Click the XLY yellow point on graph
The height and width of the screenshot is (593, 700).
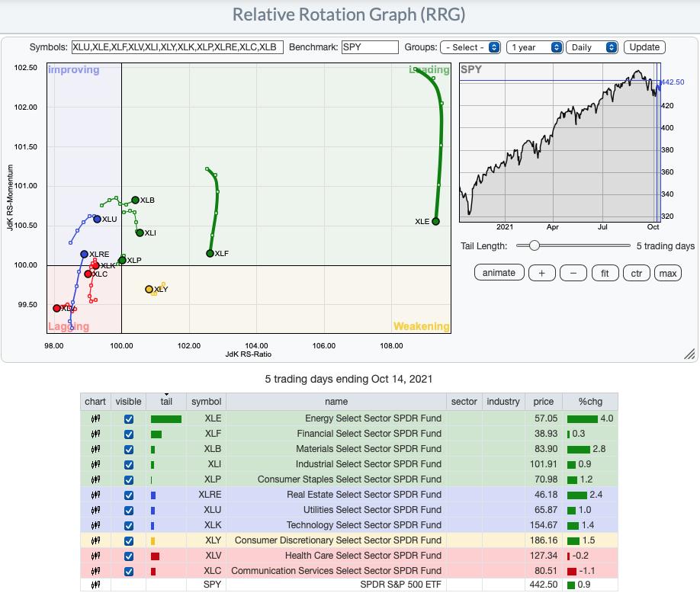point(149,289)
